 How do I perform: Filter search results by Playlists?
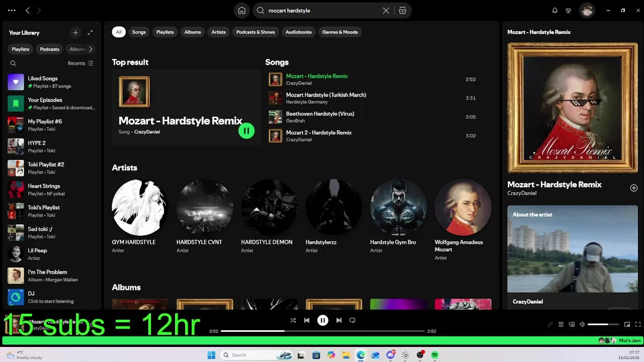pos(165,32)
